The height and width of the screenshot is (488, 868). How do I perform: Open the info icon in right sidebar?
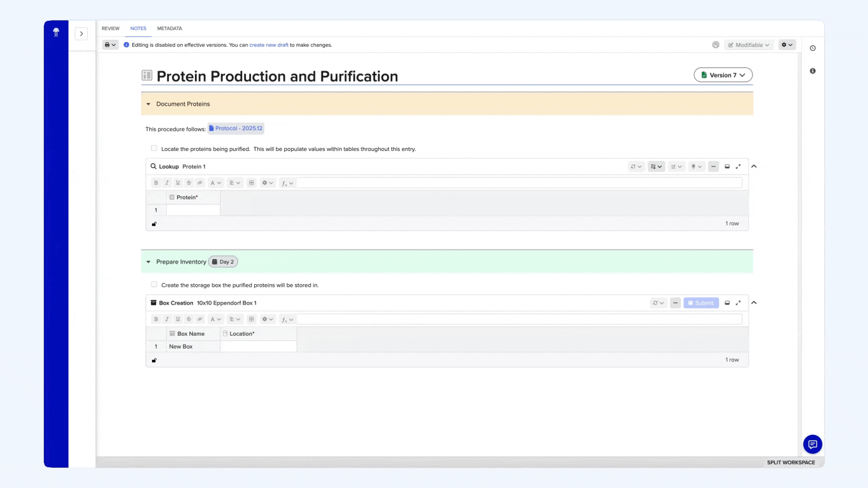[813, 71]
